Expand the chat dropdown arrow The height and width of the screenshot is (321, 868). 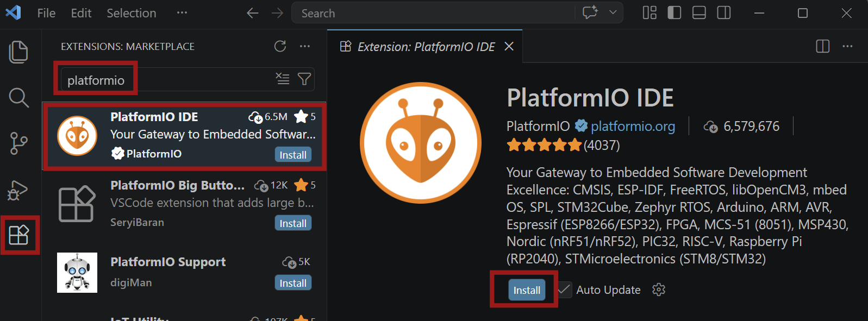pyautogui.click(x=613, y=12)
